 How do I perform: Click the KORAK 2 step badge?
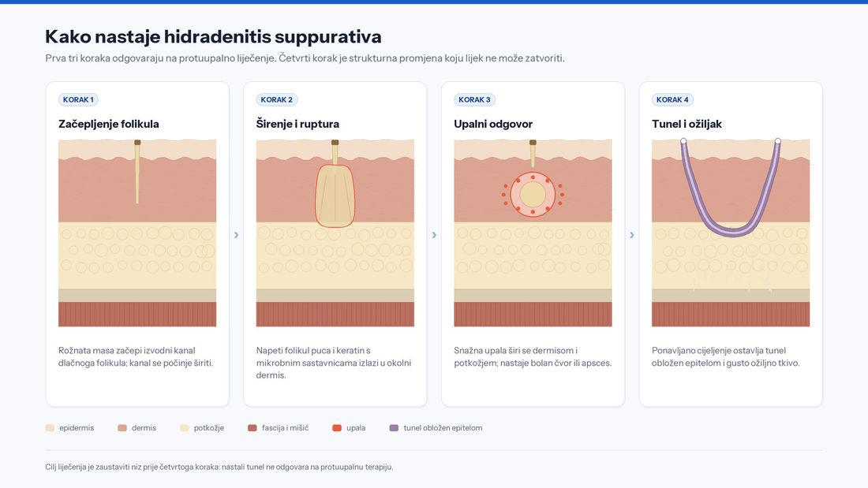point(277,99)
